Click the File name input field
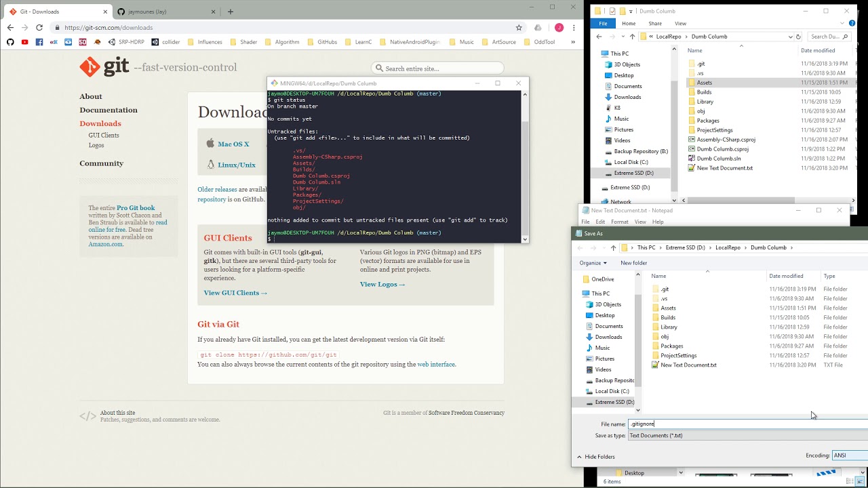Screen dimensions: 868x488 (746, 424)
